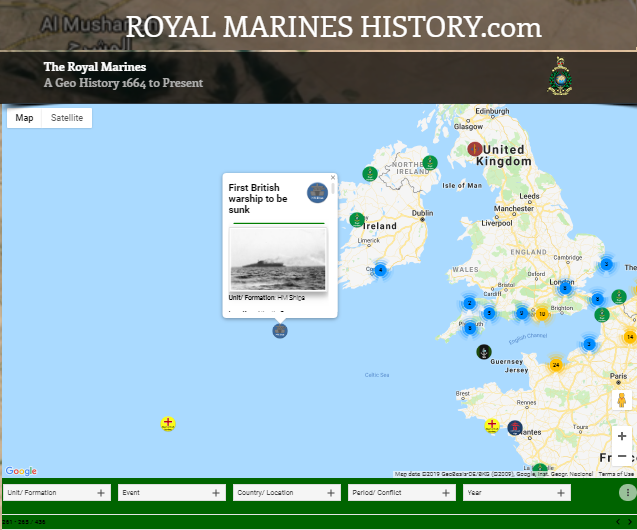
Task: Open the green crest marker near Calais
Action: pyautogui.click(x=602, y=314)
